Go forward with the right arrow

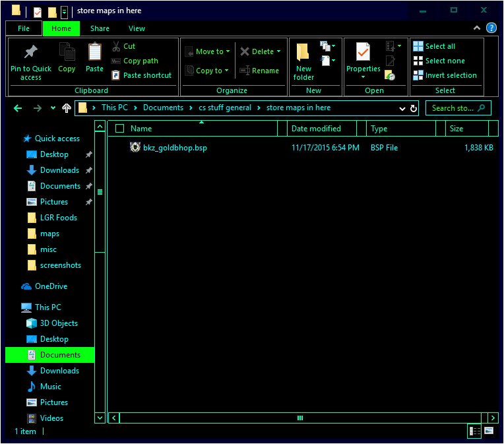pyautogui.click(x=38, y=108)
